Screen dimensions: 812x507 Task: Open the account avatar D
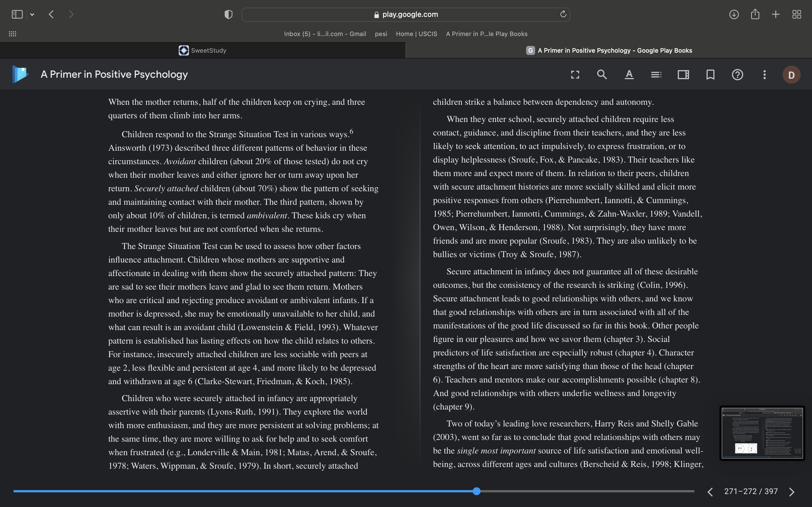point(791,74)
